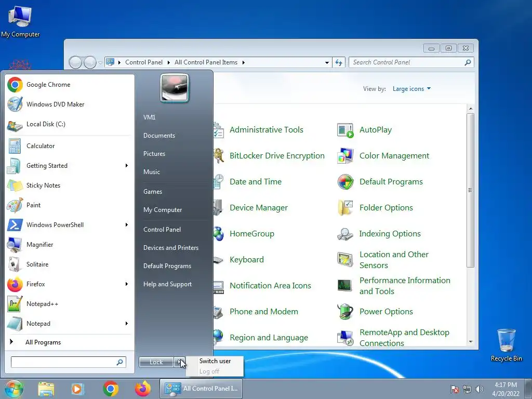Open Devices and Printers from Start menu

[x=170, y=248]
